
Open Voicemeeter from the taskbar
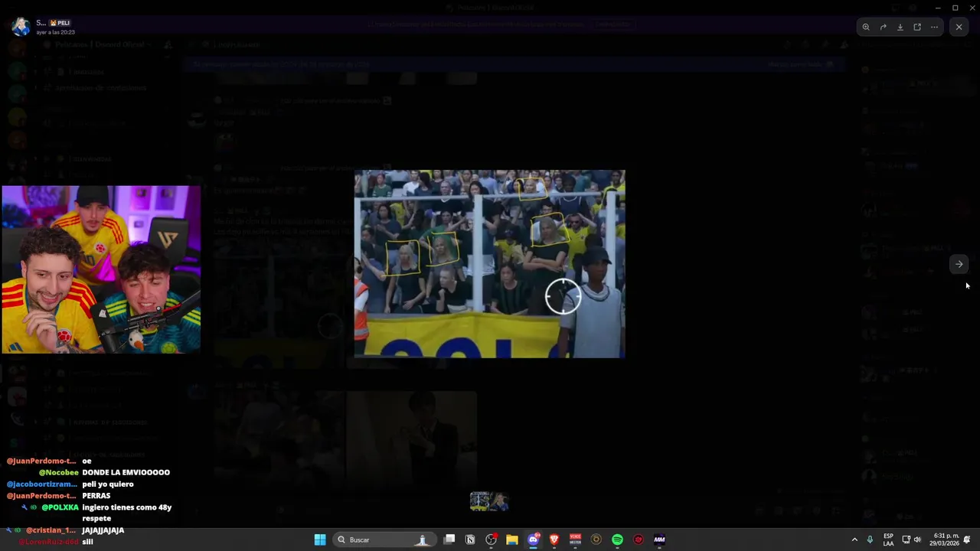point(575,540)
